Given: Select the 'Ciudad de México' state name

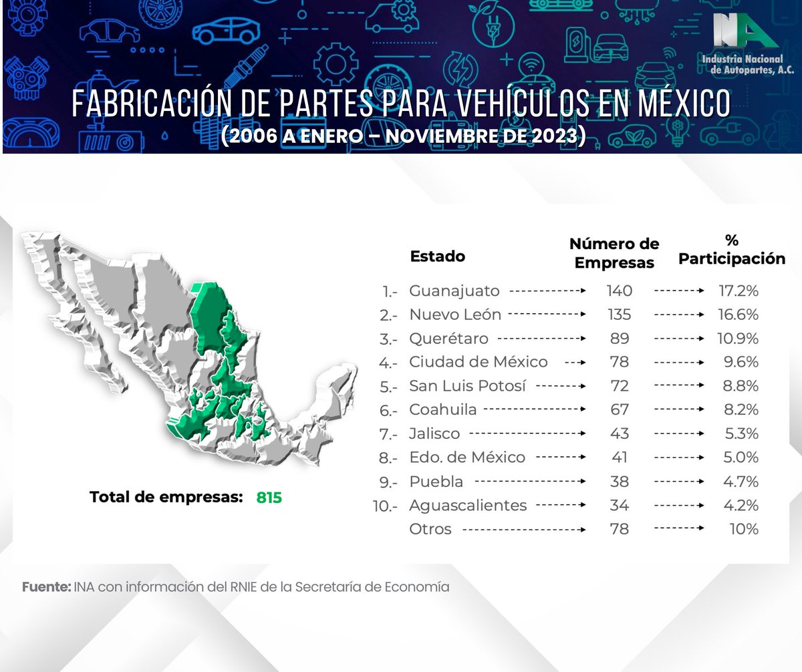Looking at the screenshot, I should tap(479, 362).
